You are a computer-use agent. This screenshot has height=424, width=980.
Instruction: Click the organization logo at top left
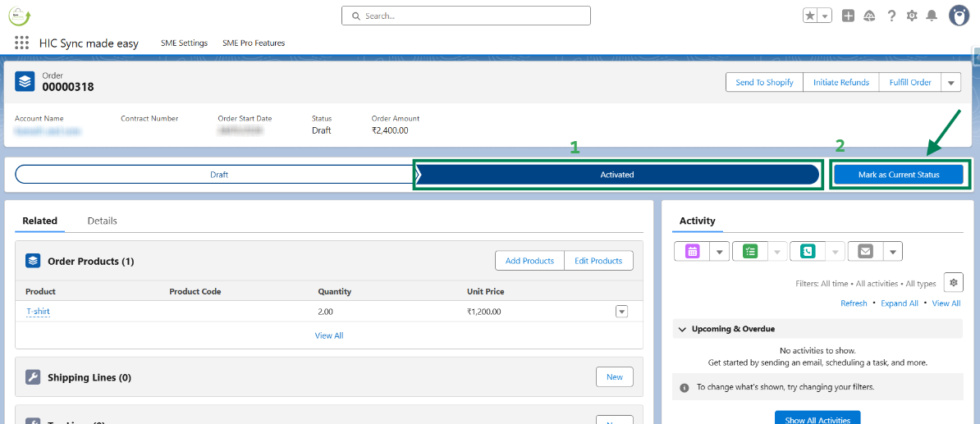(x=20, y=16)
